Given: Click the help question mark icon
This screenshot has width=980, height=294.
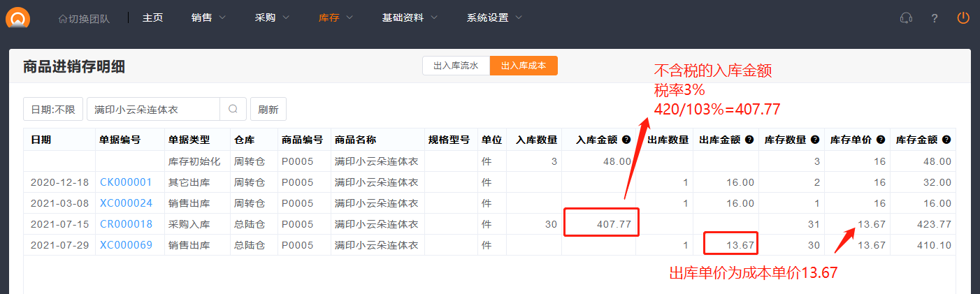Looking at the screenshot, I should (935, 18).
